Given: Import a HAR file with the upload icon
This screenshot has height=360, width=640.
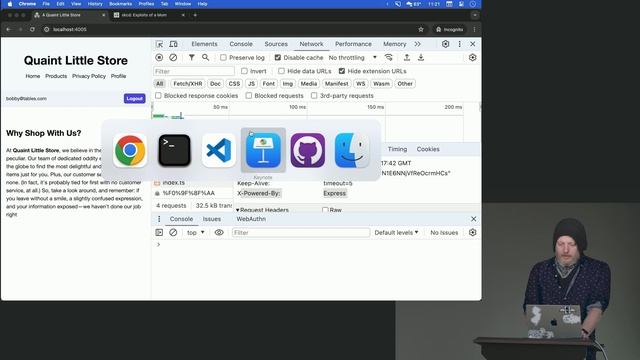Looking at the screenshot, I should tap(407, 58).
